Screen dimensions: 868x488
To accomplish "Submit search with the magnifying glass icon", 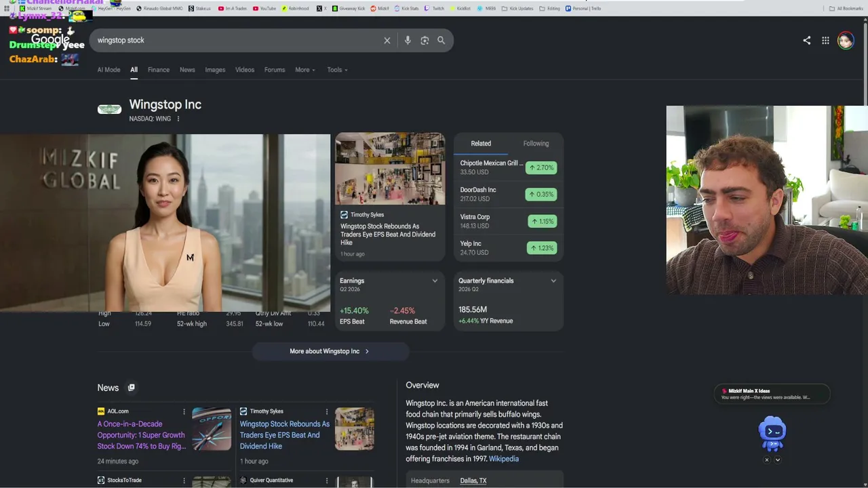I will coord(441,41).
